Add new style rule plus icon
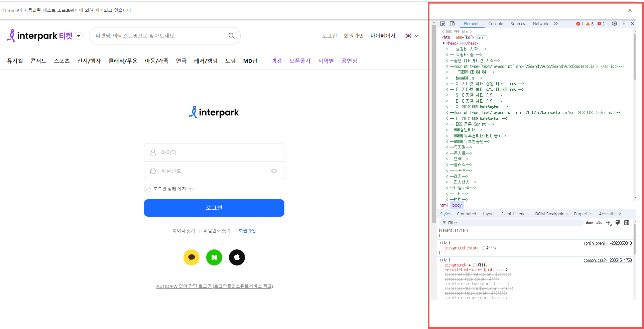This screenshot has height=329, width=644. (609, 223)
